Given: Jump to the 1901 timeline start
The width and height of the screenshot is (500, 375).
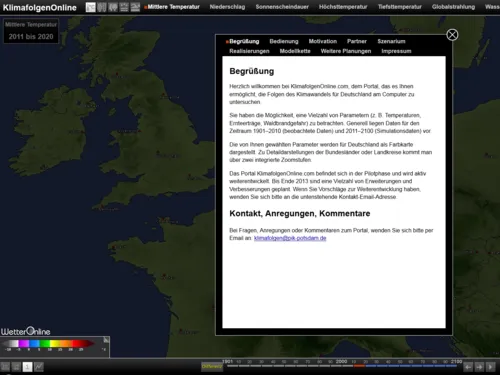Looking at the screenshot, I should click(227, 361).
